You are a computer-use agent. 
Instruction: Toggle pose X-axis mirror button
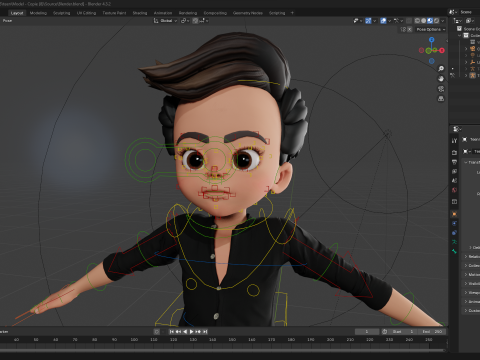coord(410,29)
